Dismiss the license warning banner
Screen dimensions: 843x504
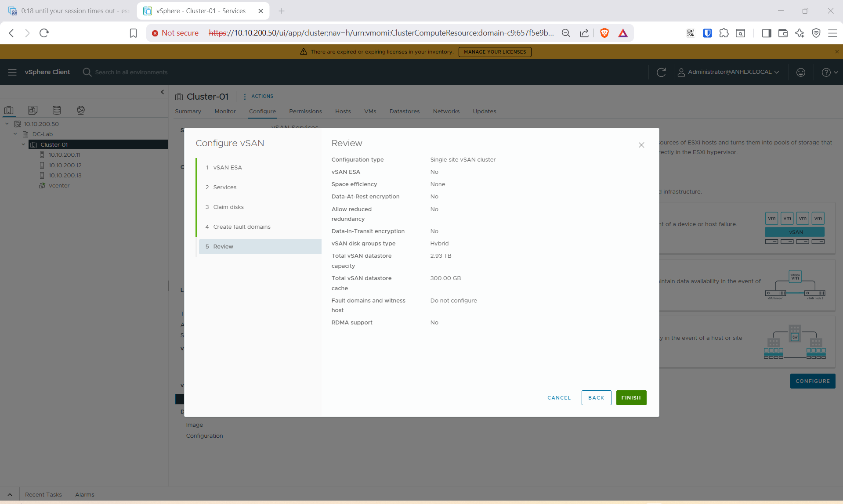(836, 52)
